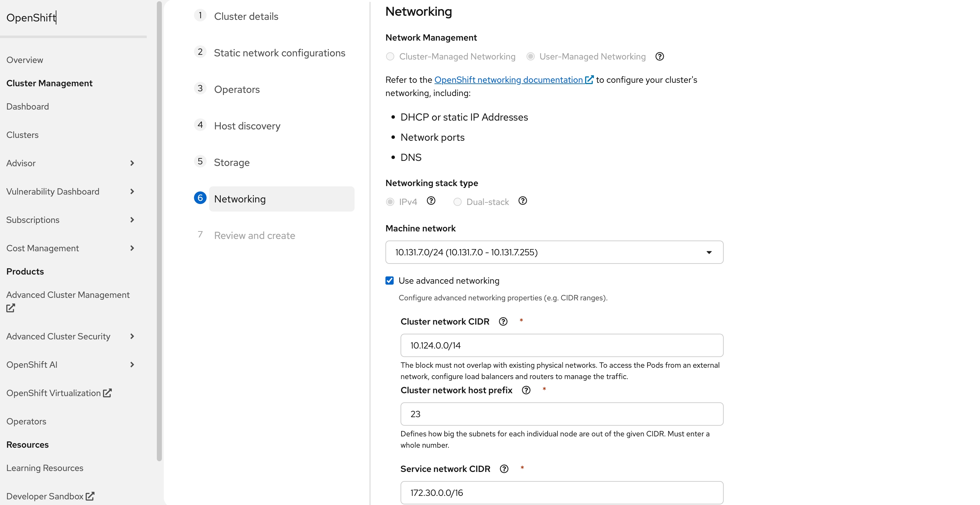This screenshot has width=980, height=505.
Task: Open Cluster network host prefix help icon
Action: click(526, 390)
